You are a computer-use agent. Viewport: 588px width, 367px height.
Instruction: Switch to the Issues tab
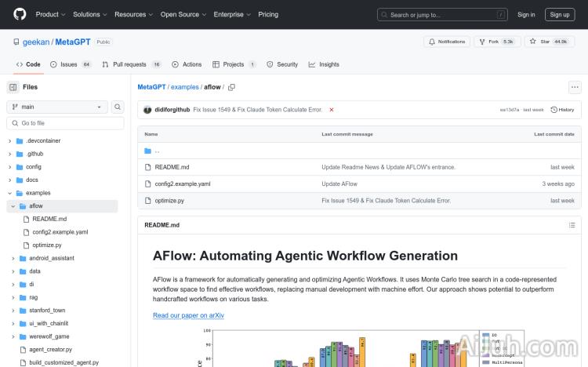[70, 64]
